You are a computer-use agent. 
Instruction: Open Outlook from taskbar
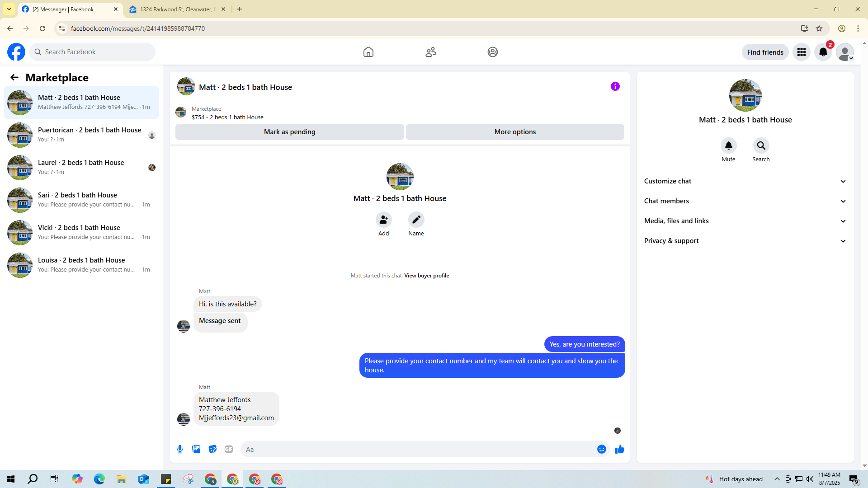(144, 479)
